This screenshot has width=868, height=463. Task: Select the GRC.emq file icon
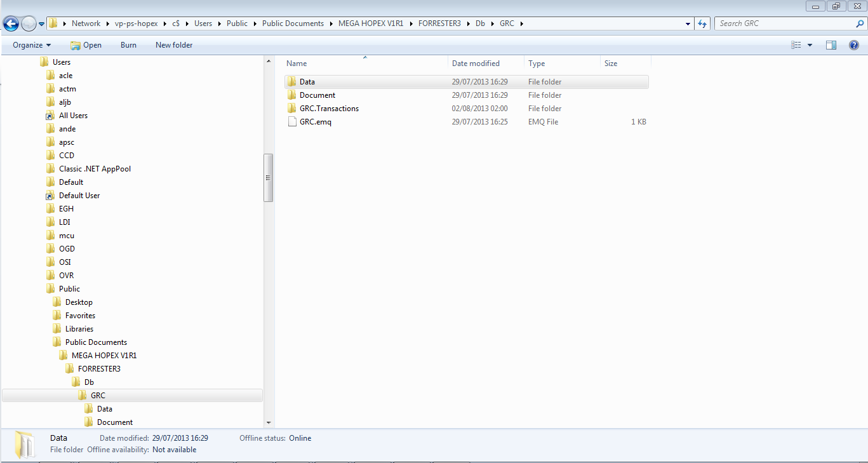[x=291, y=122]
